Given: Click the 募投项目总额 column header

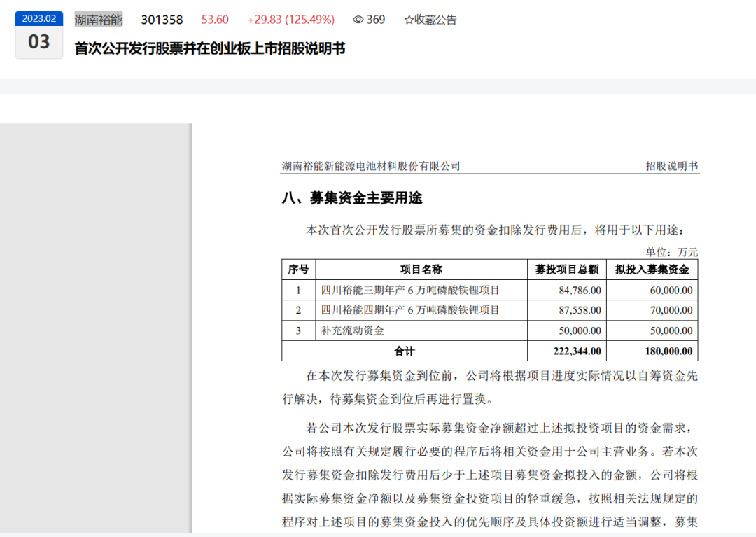Looking at the screenshot, I should click(x=567, y=270).
